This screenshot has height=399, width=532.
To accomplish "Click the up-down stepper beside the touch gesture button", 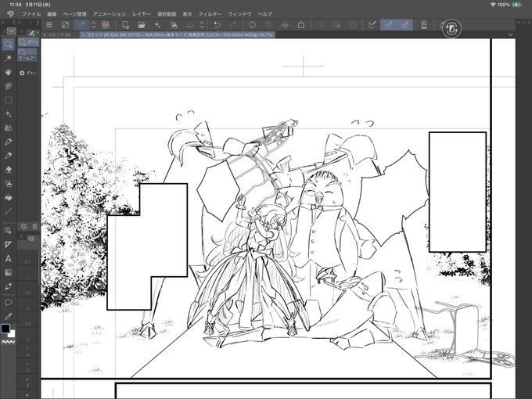I will 94,25.
